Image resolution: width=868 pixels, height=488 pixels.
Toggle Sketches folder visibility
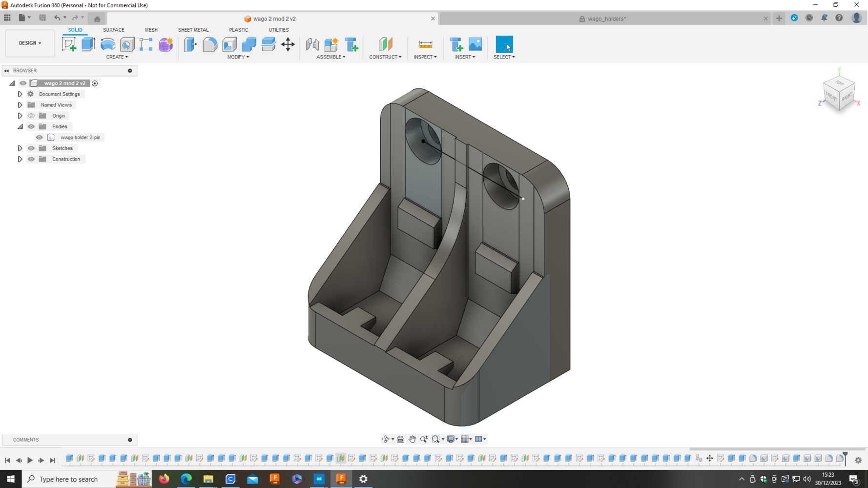(x=31, y=148)
